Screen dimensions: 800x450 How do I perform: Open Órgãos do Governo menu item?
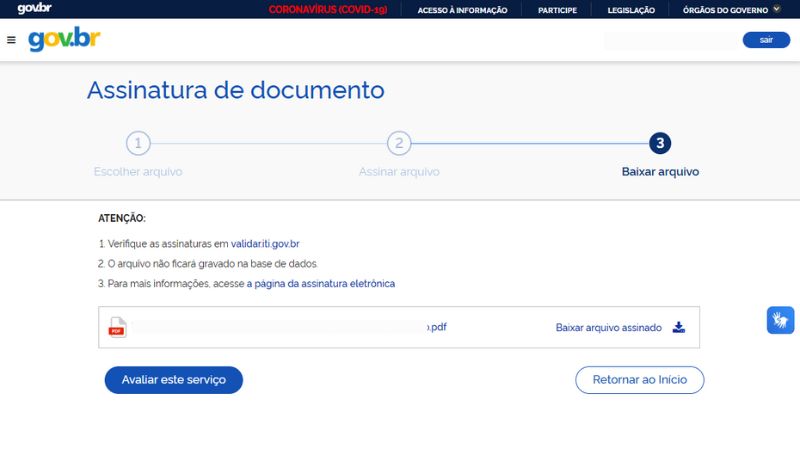pos(725,10)
